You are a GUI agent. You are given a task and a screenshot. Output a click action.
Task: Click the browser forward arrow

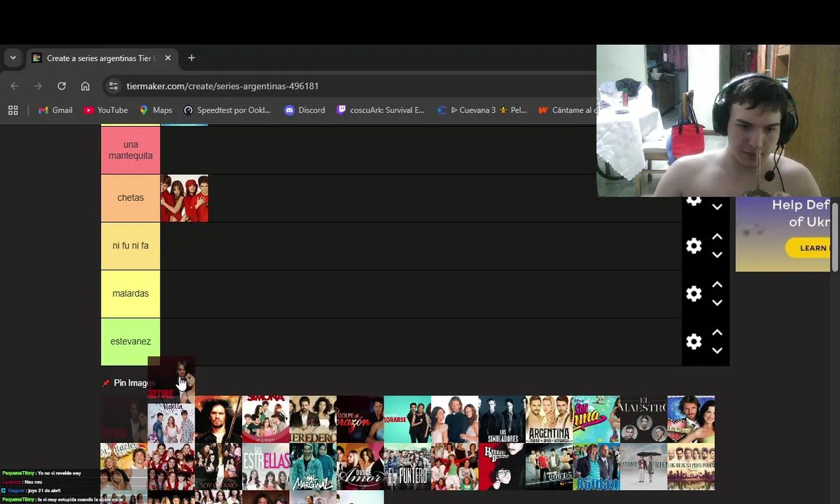[38, 86]
